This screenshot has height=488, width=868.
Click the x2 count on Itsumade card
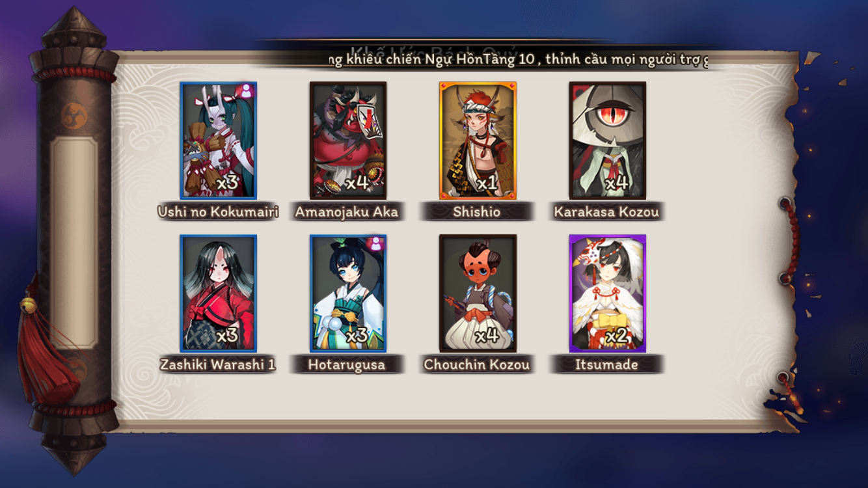pos(617,336)
